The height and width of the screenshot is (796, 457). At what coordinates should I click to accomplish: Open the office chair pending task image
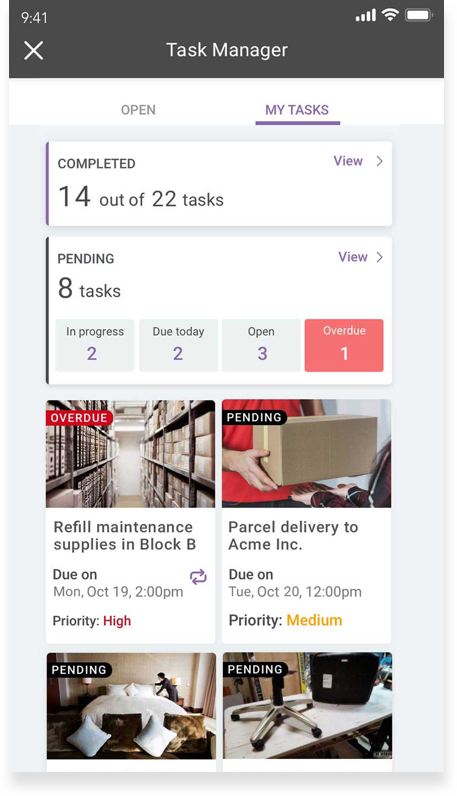coord(307,706)
